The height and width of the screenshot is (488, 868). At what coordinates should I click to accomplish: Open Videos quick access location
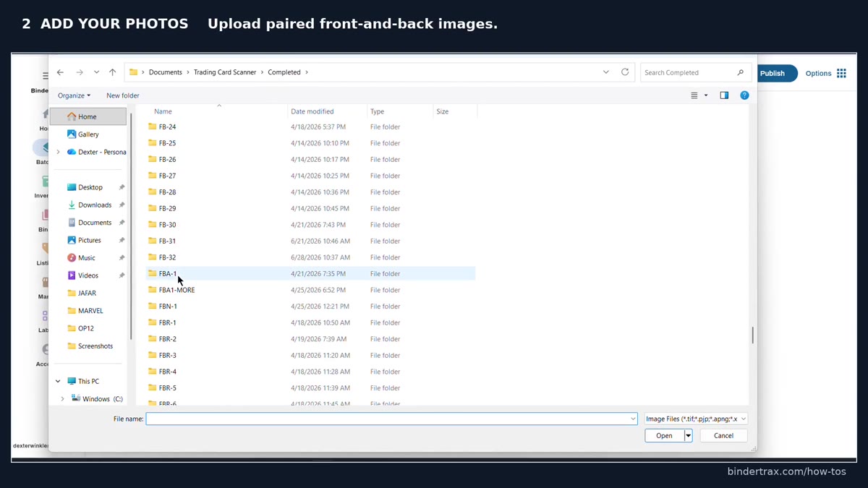coord(88,275)
